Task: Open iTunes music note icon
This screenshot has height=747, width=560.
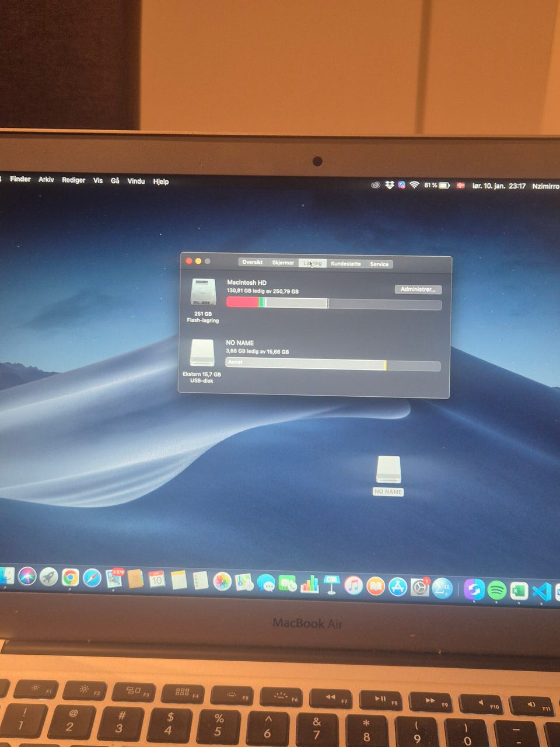Action: tap(353, 585)
